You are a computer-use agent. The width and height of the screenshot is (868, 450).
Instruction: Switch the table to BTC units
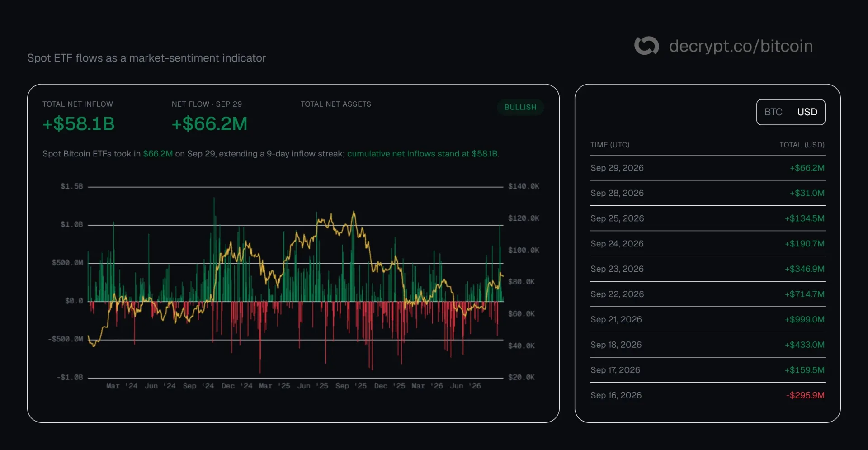click(x=773, y=112)
